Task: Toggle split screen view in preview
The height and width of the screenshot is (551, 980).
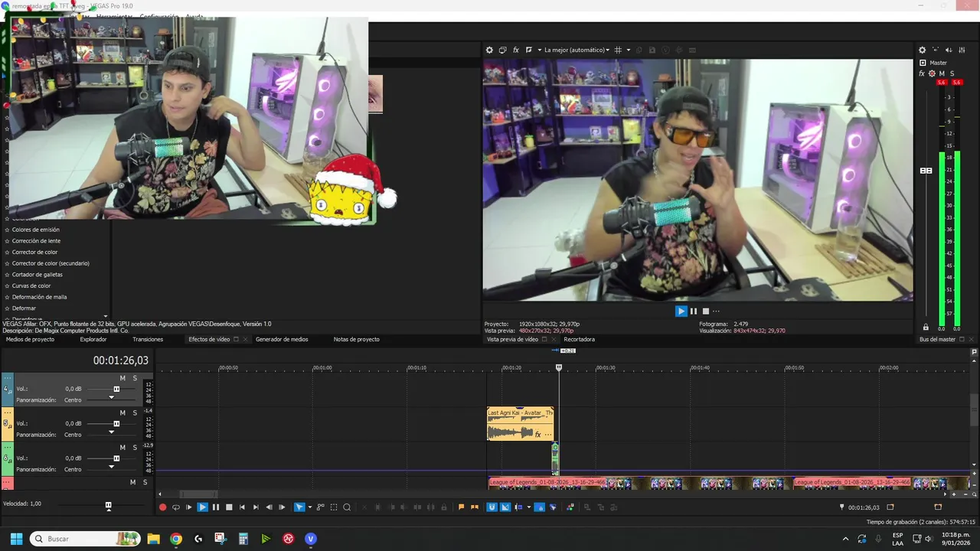Action: [x=529, y=50]
